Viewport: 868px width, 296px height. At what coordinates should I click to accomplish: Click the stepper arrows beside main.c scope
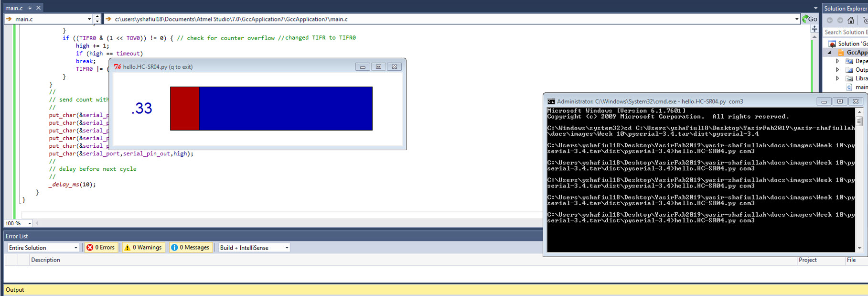tap(97, 19)
